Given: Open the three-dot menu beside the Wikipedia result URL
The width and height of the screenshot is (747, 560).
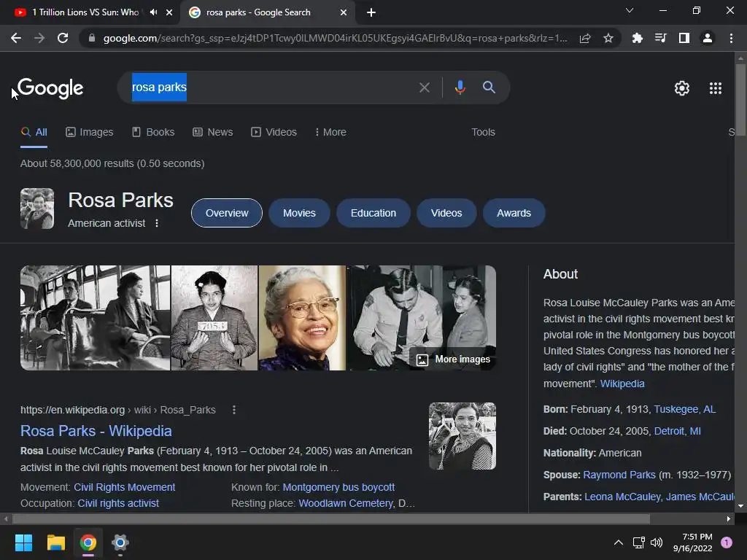Looking at the screenshot, I should pos(234,410).
